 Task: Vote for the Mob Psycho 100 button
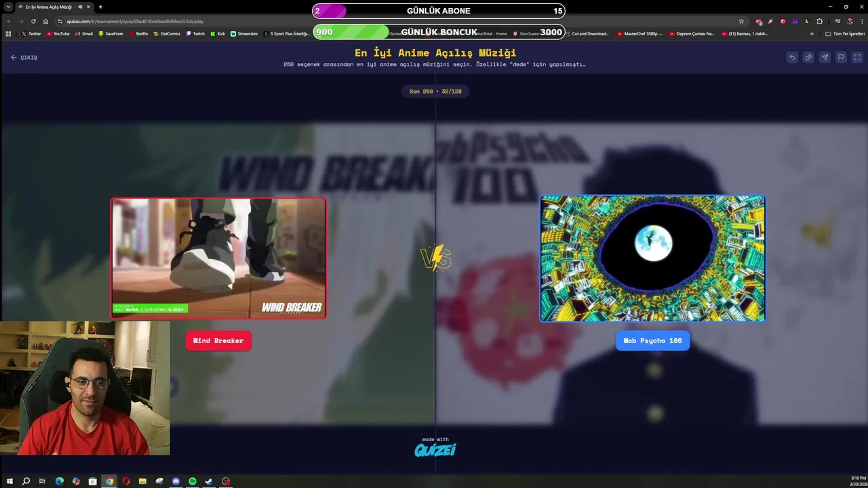click(x=652, y=341)
